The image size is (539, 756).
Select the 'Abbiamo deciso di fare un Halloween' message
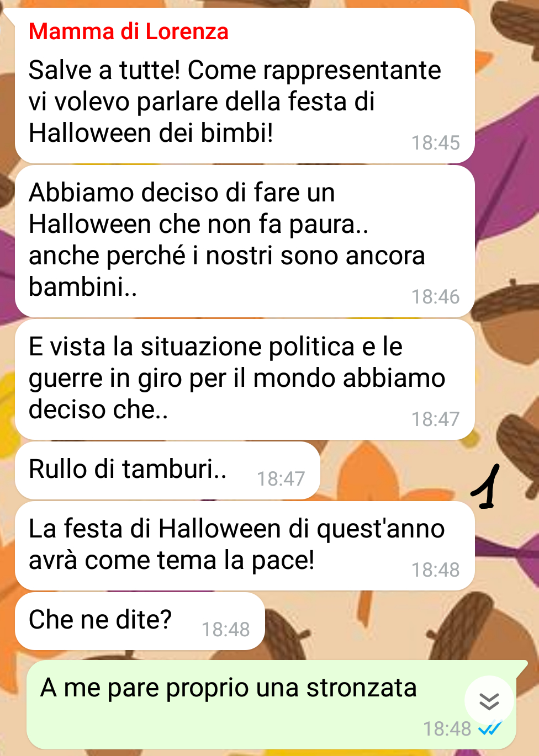(x=245, y=242)
